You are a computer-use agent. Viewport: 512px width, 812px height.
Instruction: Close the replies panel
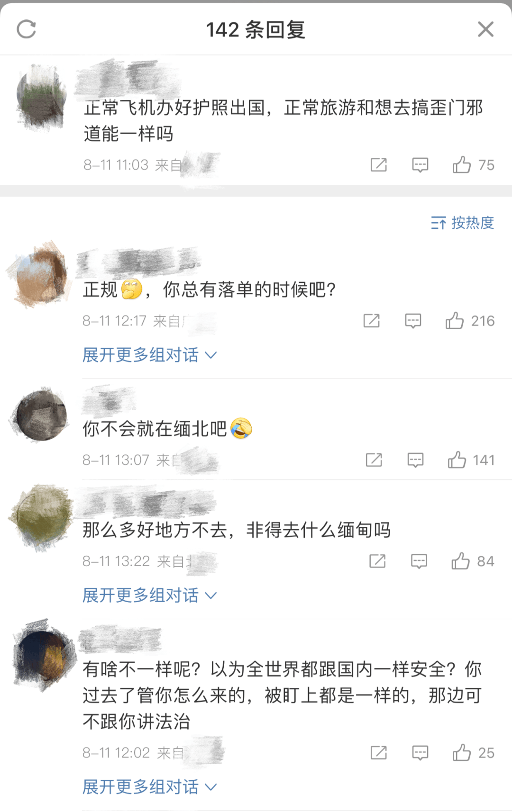click(x=485, y=29)
